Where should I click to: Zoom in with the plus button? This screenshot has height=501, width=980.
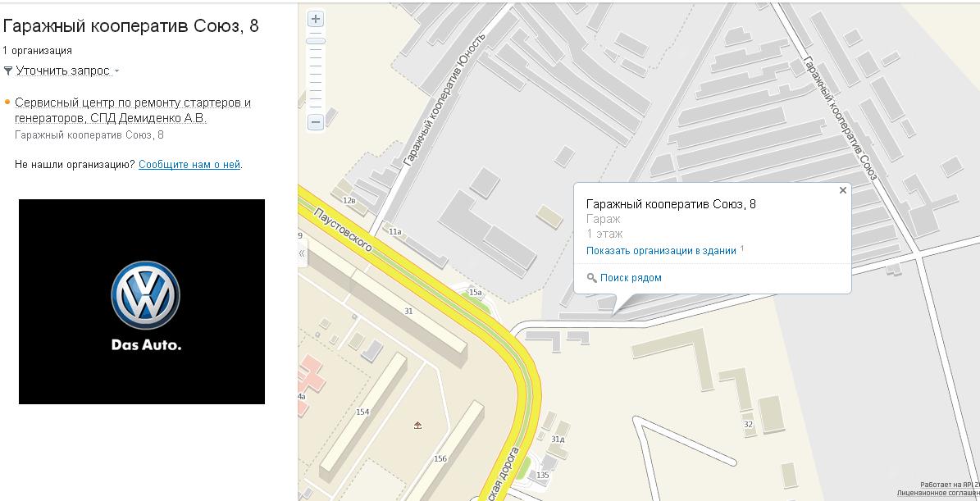pos(316,19)
